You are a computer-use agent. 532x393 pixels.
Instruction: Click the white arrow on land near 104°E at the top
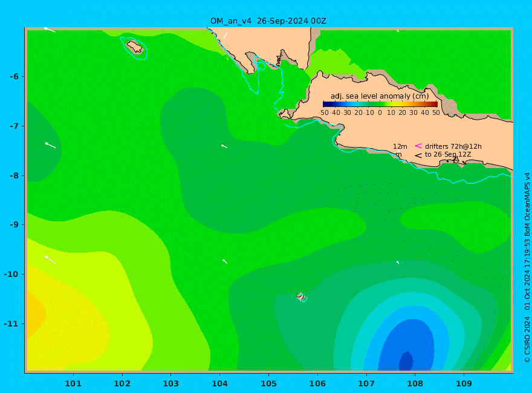point(225,35)
